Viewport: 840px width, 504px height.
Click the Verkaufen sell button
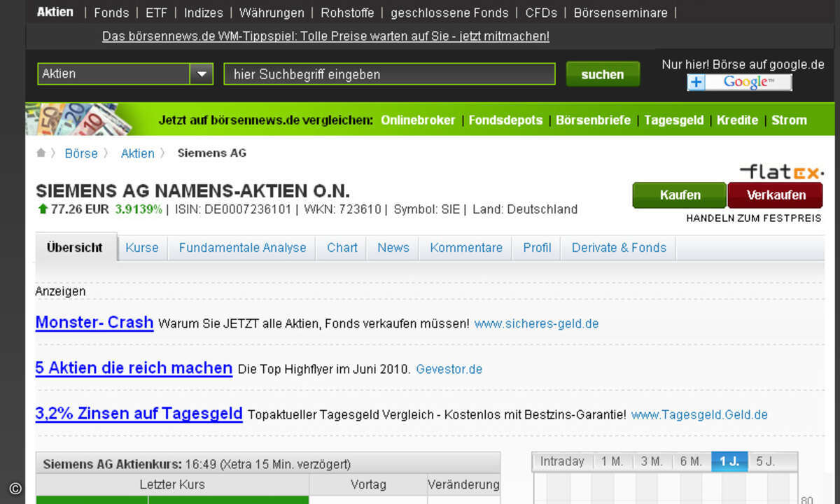point(776,195)
